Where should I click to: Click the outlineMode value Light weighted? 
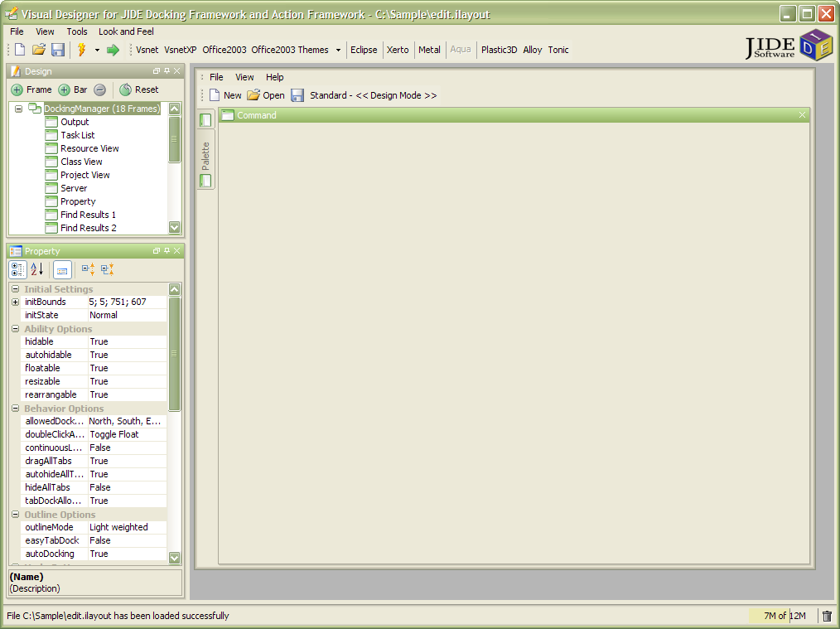(x=127, y=527)
